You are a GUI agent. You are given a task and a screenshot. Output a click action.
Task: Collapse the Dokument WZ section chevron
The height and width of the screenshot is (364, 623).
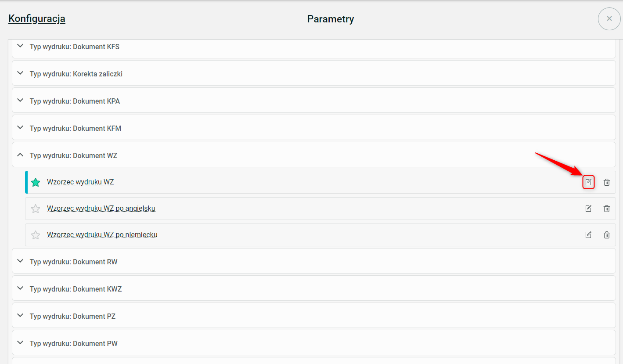coord(20,155)
